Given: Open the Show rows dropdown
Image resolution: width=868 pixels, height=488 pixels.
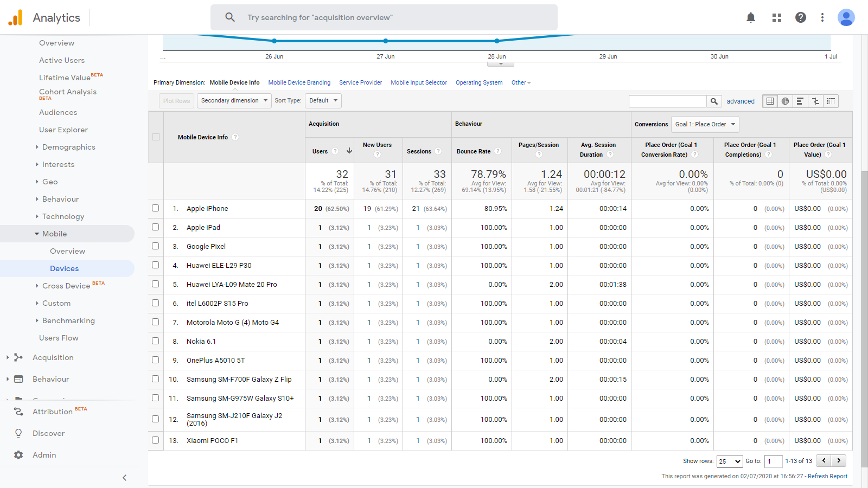Looking at the screenshot, I should click(730, 461).
